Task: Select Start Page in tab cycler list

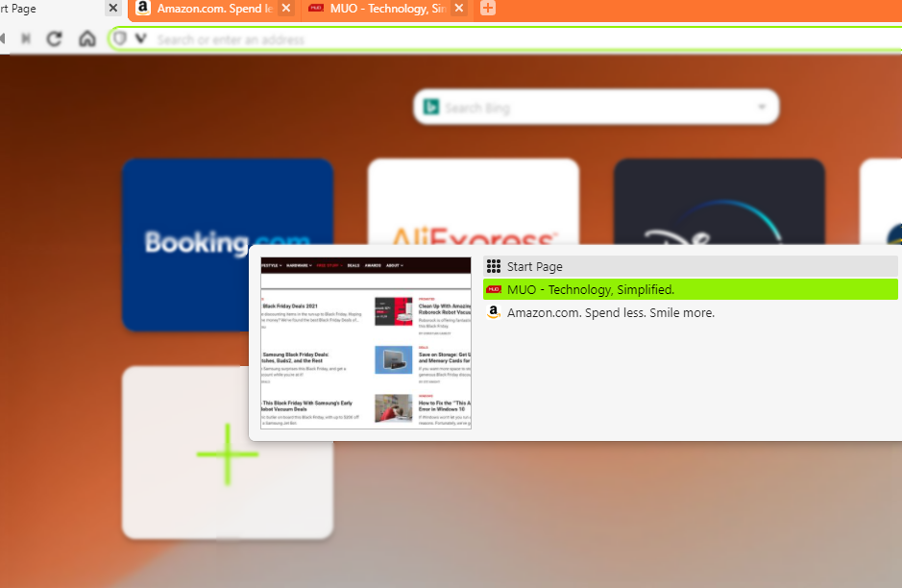Action: point(691,266)
